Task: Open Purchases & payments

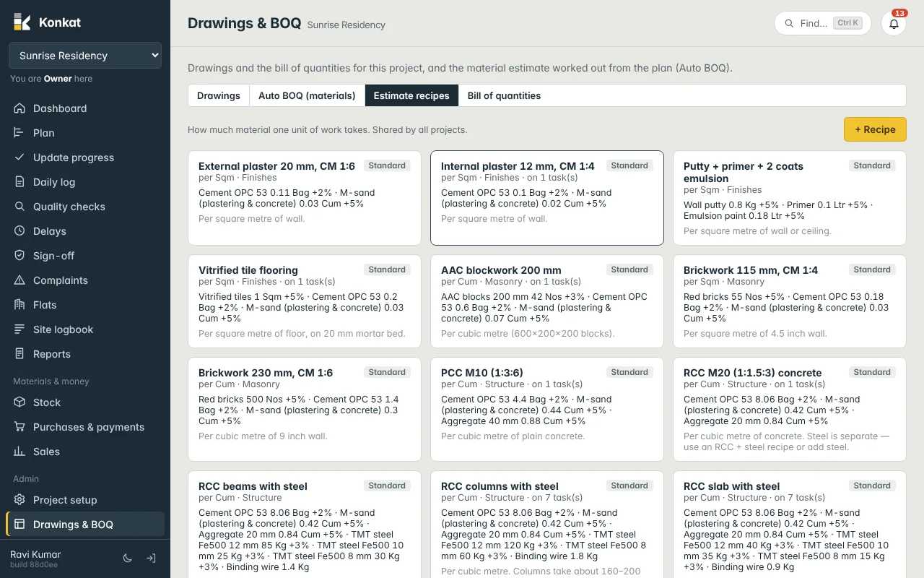Action: [x=85, y=427]
